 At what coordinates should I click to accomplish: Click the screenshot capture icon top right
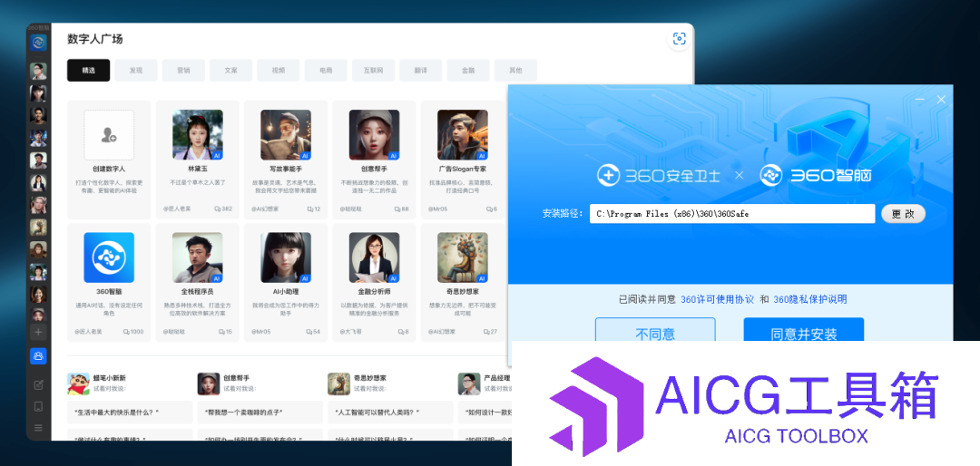(x=679, y=39)
